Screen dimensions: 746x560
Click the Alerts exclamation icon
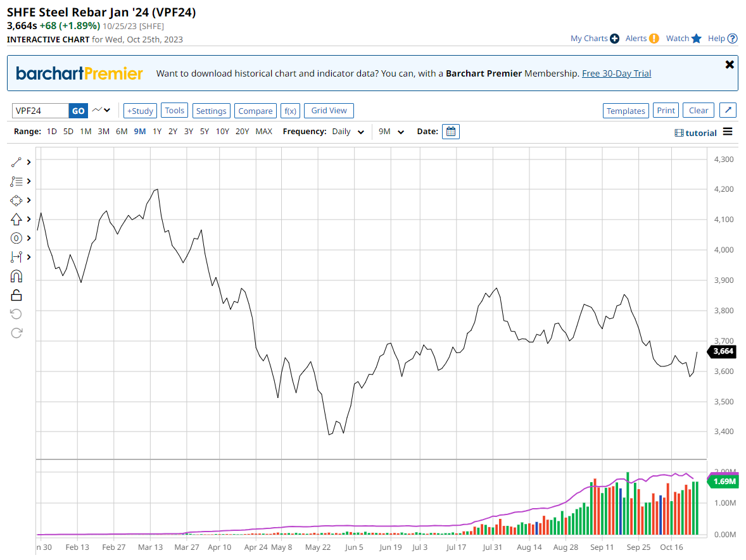point(654,39)
